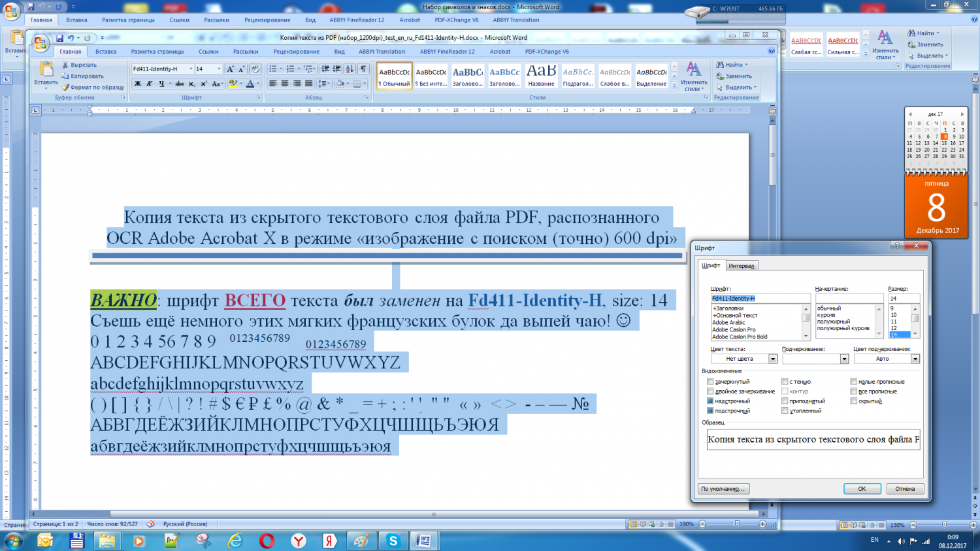Toggle the 'надстрочный' checkbox
The height and width of the screenshot is (551, 980).
click(x=710, y=401)
